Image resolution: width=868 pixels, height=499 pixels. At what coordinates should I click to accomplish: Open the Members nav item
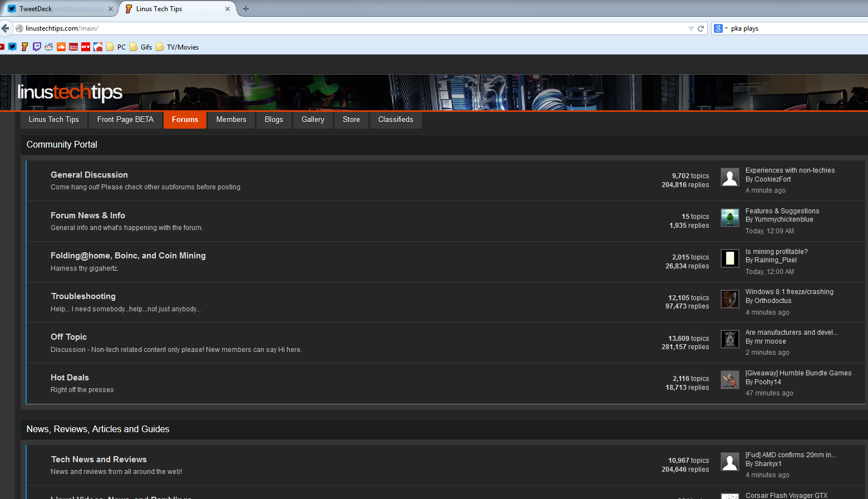point(231,120)
